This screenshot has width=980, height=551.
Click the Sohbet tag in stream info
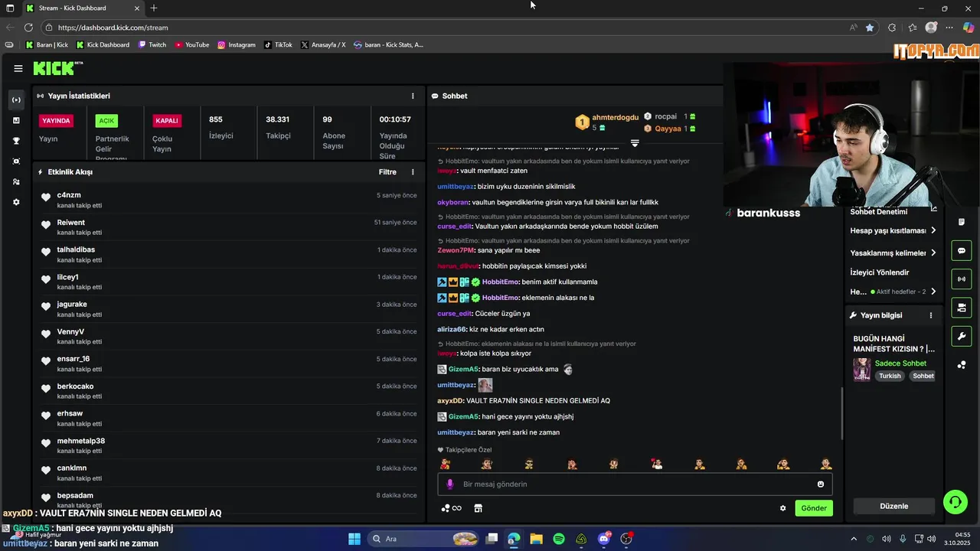(x=923, y=376)
